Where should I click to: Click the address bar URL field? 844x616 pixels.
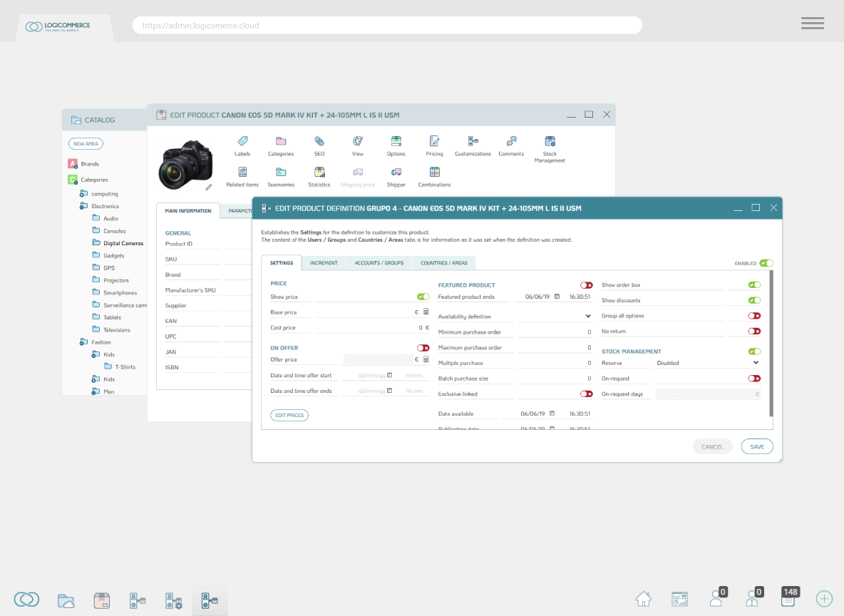pos(387,25)
